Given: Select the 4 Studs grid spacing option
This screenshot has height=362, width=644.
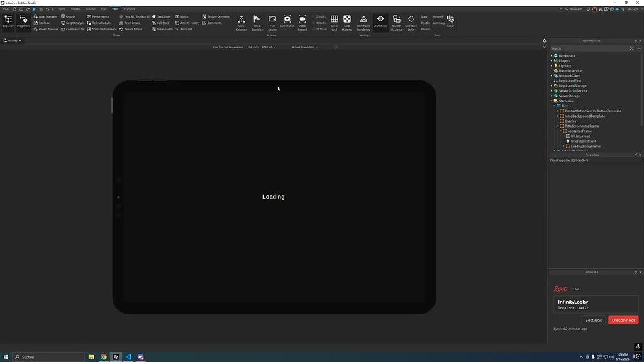Looking at the screenshot, I should tap(319, 22).
